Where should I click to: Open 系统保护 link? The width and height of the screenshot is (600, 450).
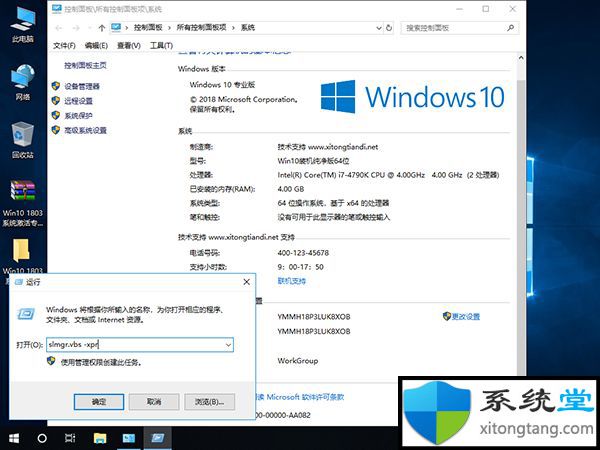tap(78, 116)
